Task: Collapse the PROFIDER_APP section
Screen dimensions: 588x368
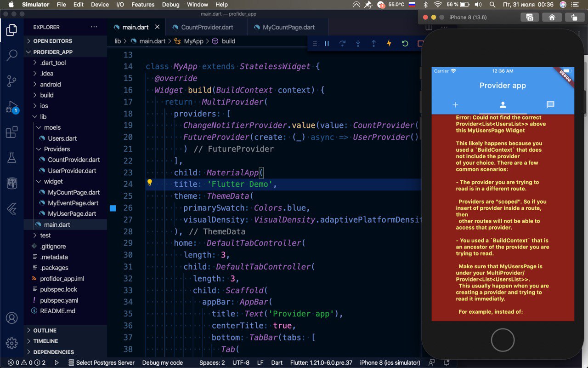Action: (x=65, y=52)
